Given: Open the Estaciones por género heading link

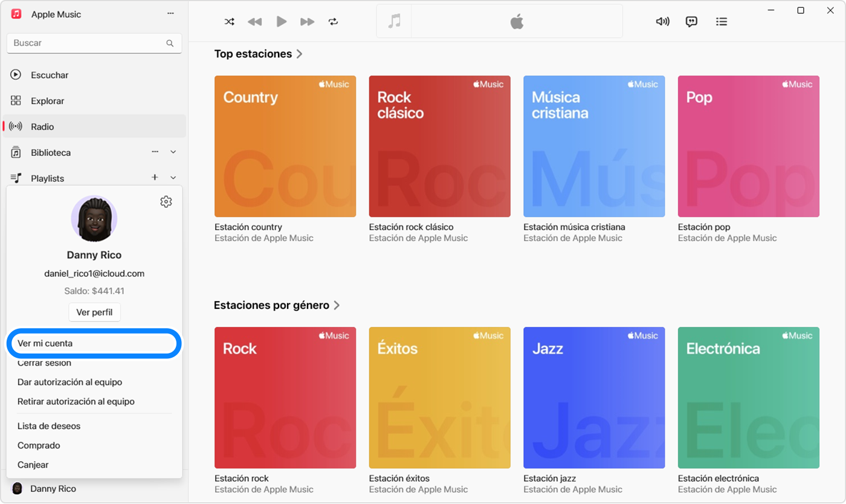Looking at the screenshot, I should click(x=277, y=305).
